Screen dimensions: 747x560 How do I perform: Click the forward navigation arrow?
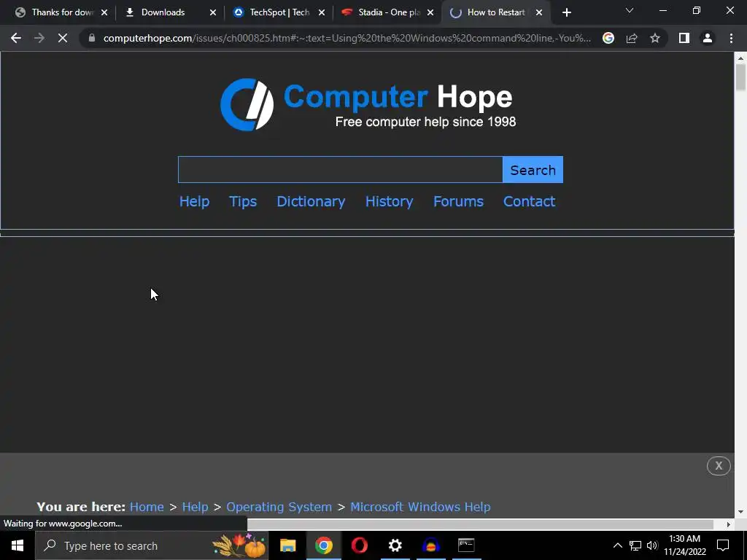click(x=39, y=38)
